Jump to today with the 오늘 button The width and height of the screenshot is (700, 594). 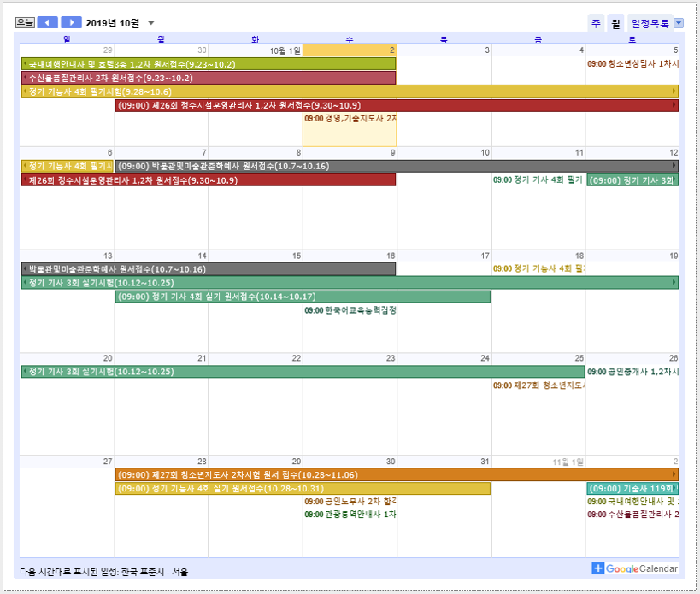tap(26, 22)
